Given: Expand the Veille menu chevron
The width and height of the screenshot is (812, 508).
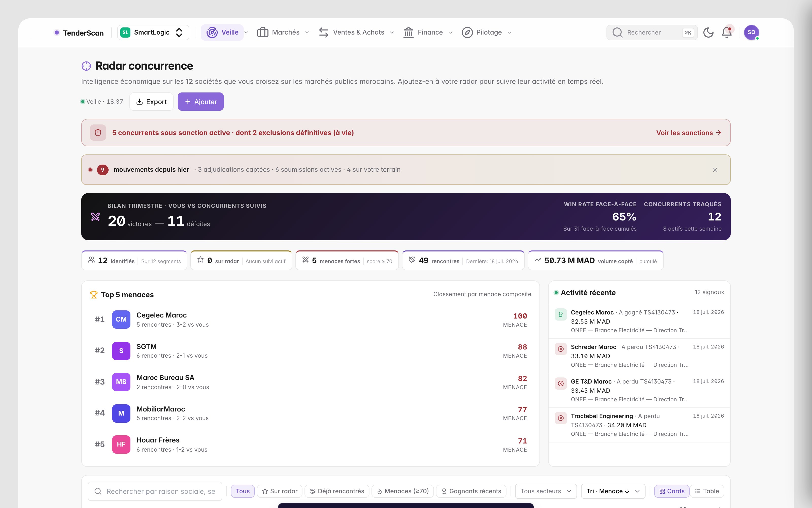Looking at the screenshot, I should [246, 33].
